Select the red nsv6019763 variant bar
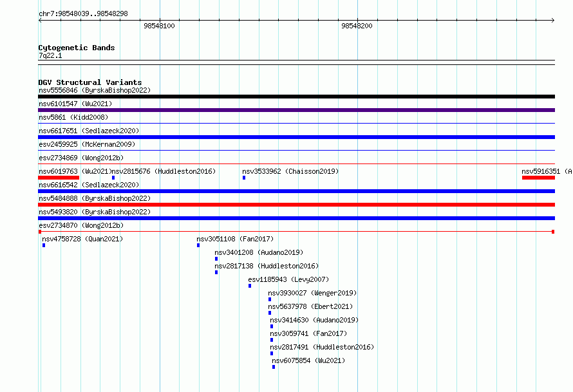This screenshot has width=573, height=392. [x=59, y=178]
